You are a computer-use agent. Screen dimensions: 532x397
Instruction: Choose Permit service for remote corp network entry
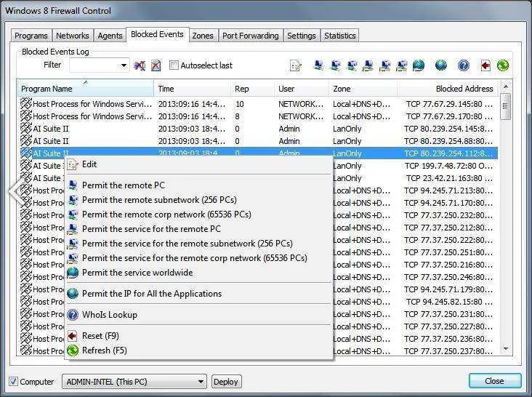coord(198,258)
